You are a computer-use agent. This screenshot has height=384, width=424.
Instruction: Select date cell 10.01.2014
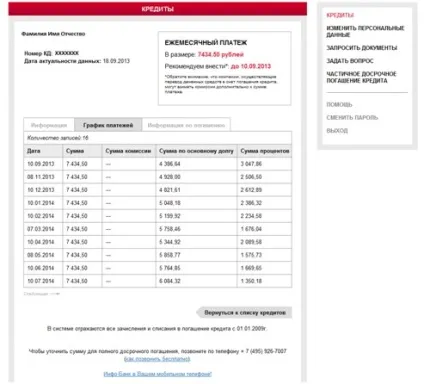(x=41, y=203)
